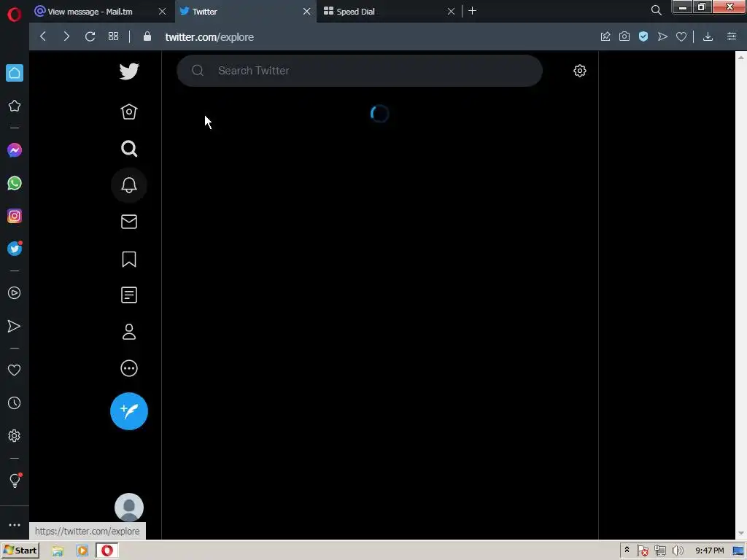Viewport: 747px width, 560px height.
Task: Open History clock in sidebar
Action: [x=15, y=403]
